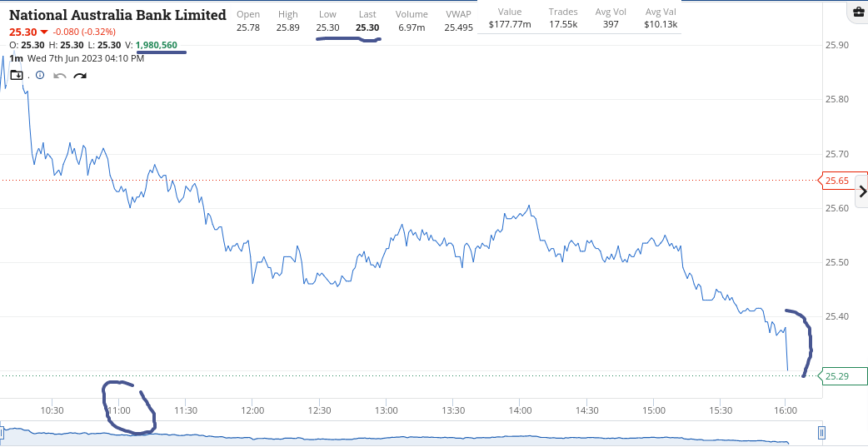The width and height of the screenshot is (868, 447).
Task: Open the chart info icon
Action: pyautogui.click(x=40, y=75)
